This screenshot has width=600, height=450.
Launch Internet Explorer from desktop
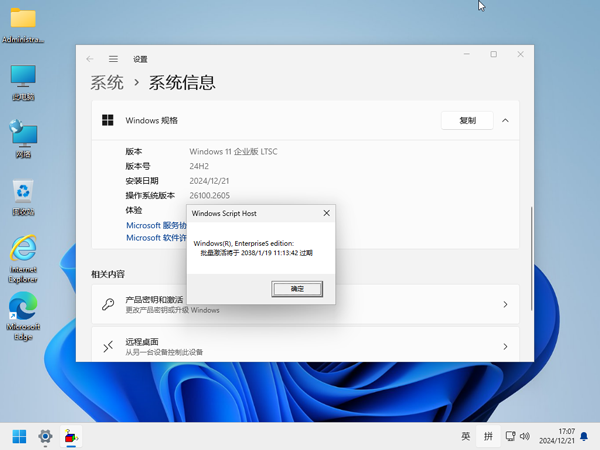point(23,259)
